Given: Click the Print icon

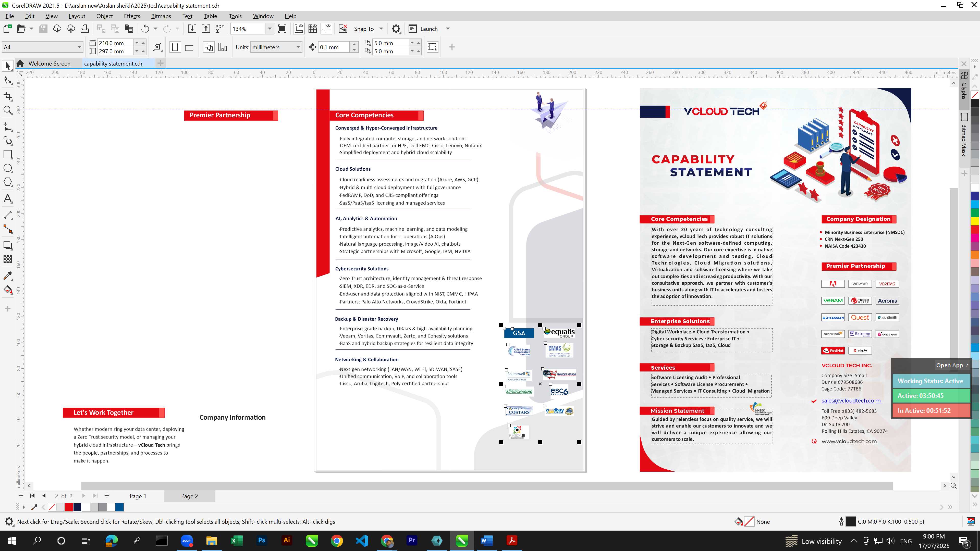Looking at the screenshot, I should tap(84, 29).
